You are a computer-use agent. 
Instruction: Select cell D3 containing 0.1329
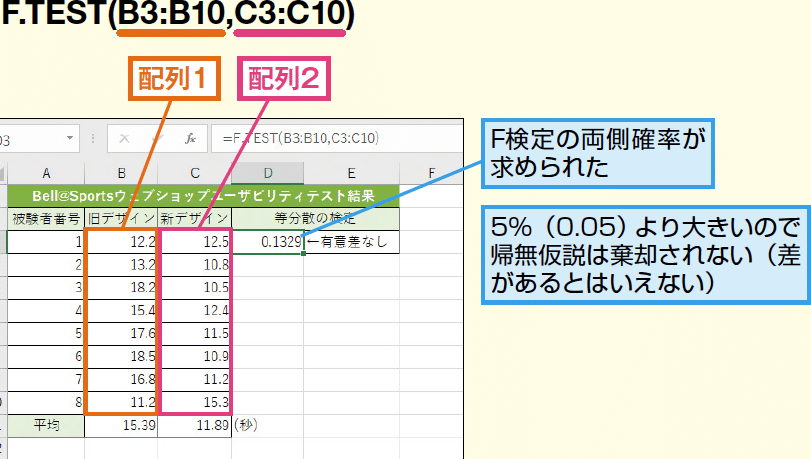[268, 241]
